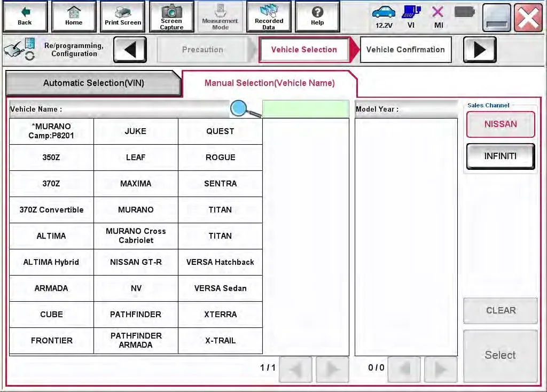Select the ALTIMA Hybrid vehicle
The width and height of the screenshot is (547, 392).
(51, 262)
